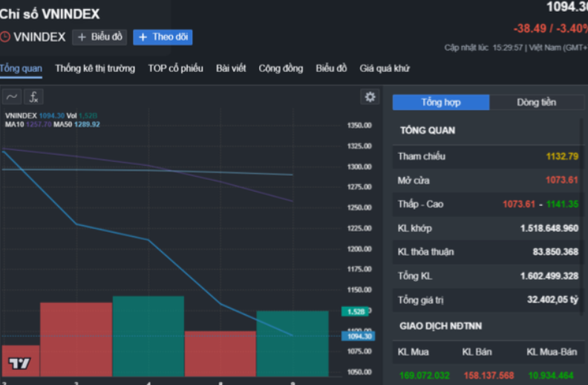Click plus icon on Theo dõi button
This screenshot has width=588, height=385.
pos(143,37)
